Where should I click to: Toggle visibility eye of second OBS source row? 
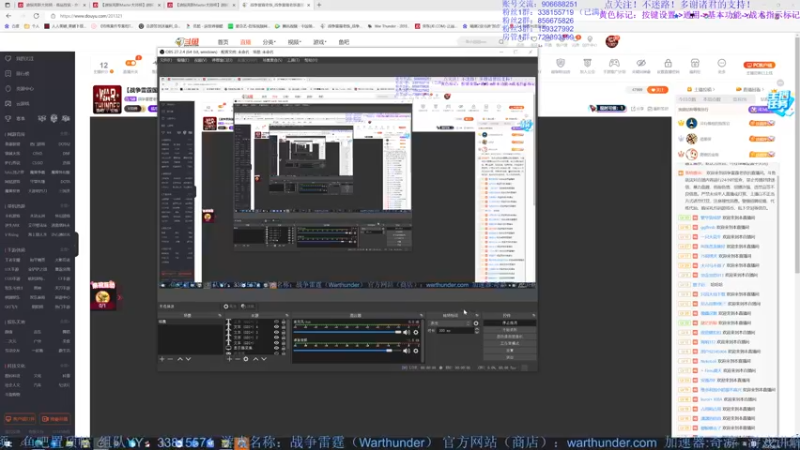pyautogui.click(x=277, y=327)
